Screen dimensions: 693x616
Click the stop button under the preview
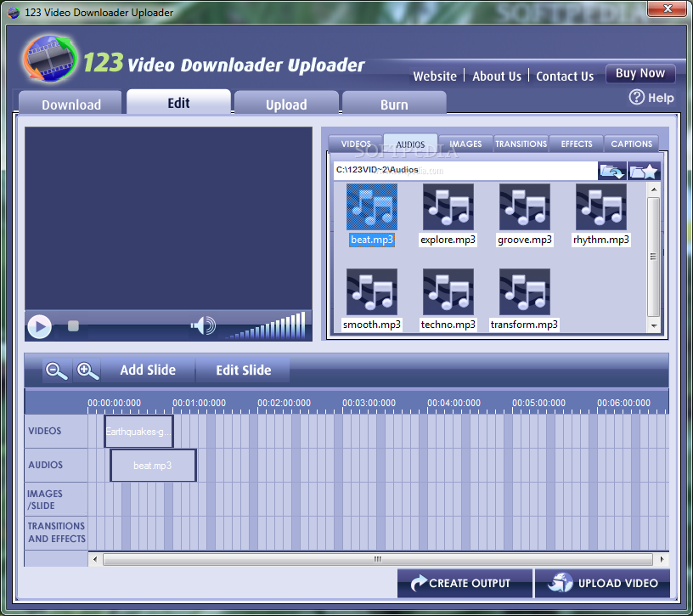click(x=73, y=326)
